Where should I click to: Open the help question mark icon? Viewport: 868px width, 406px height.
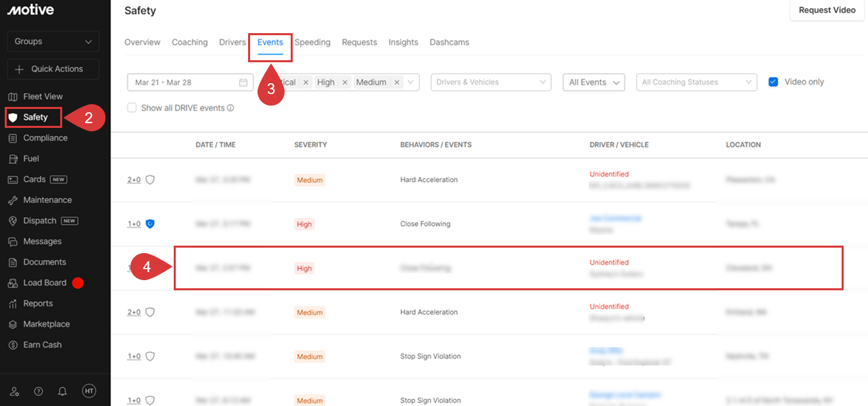coord(39,391)
